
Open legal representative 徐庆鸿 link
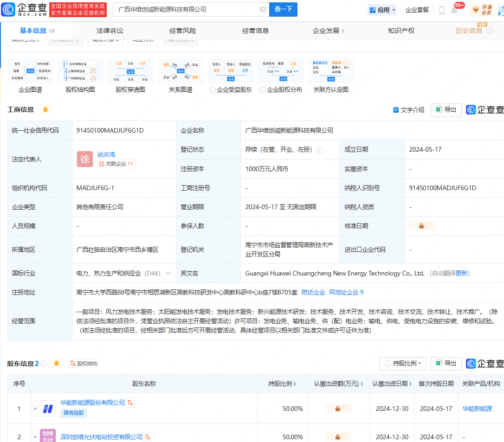(x=106, y=154)
